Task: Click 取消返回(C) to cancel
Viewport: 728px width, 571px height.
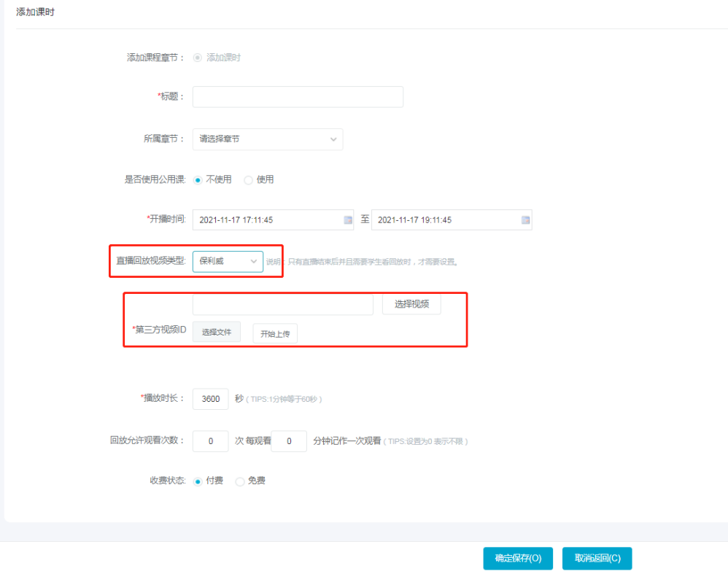Action: pos(597,559)
